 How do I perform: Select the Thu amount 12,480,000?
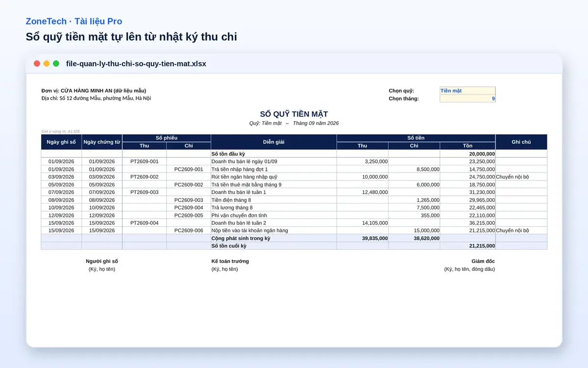pos(363,192)
